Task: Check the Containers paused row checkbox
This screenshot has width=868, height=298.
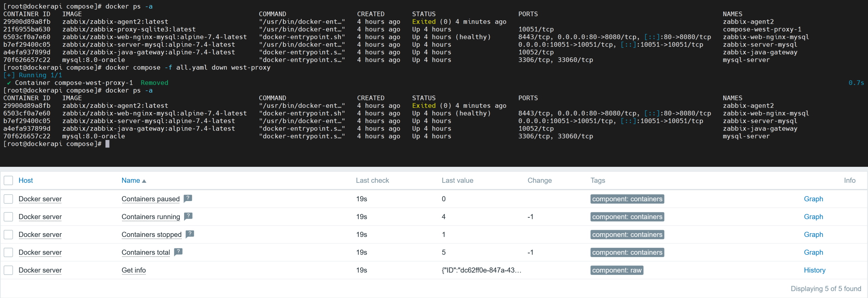Action: click(8, 199)
